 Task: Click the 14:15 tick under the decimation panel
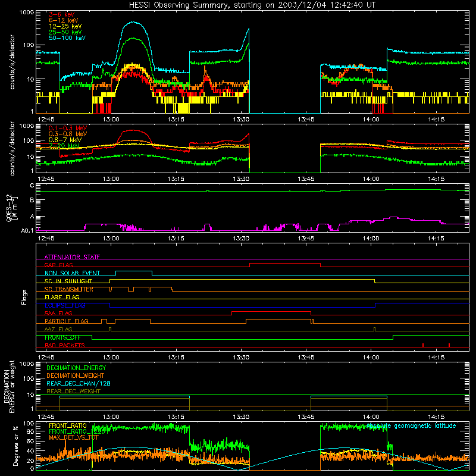(x=436, y=417)
